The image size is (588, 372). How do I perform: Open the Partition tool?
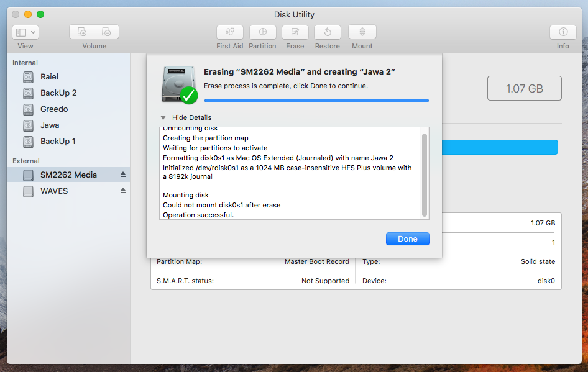(262, 32)
